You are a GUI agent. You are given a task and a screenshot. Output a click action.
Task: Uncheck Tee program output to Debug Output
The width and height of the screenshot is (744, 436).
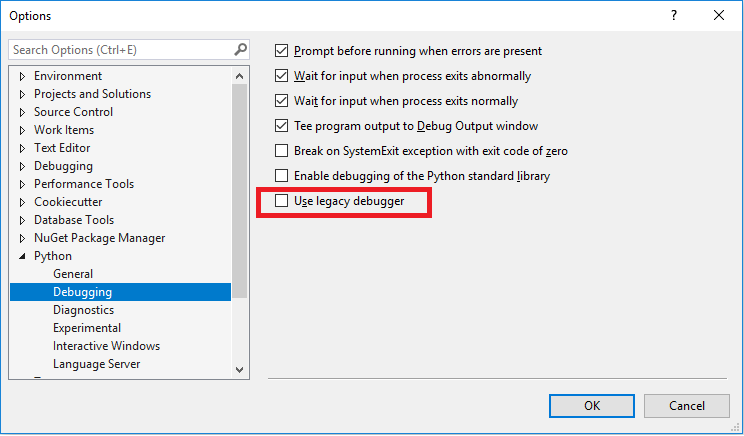[x=281, y=125]
